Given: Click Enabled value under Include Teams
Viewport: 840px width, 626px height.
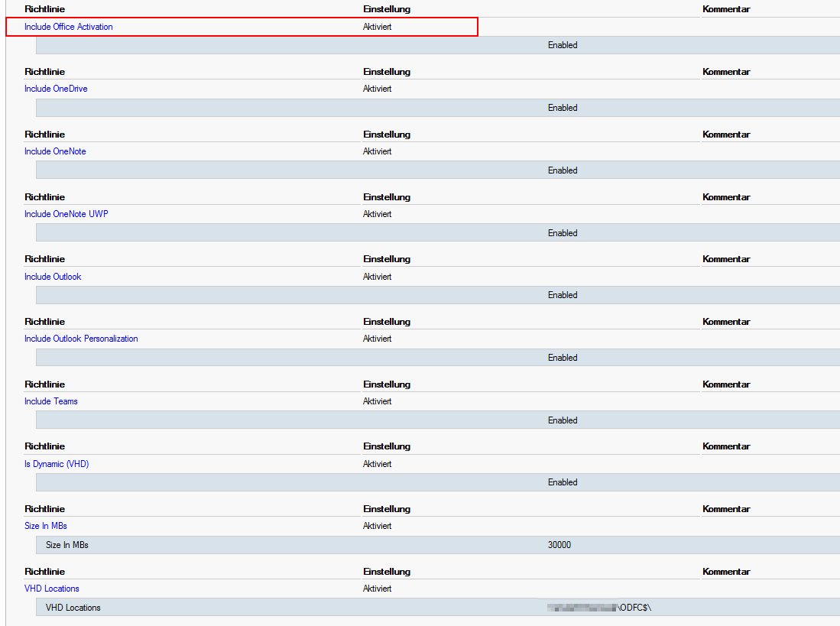Looking at the screenshot, I should [x=563, y=421].
